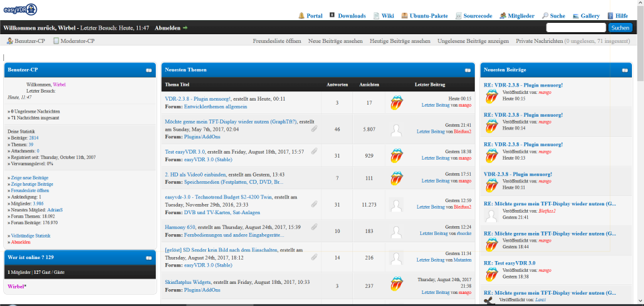
Task: Click the Downloads icon in top navigation
Action: (332, 15)
